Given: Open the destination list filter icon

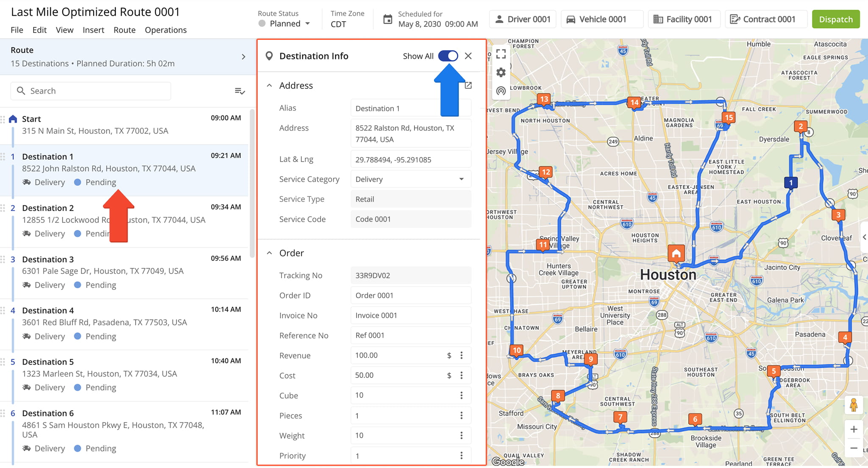Looking at the screenshot, I should click(x=240, y=91).
